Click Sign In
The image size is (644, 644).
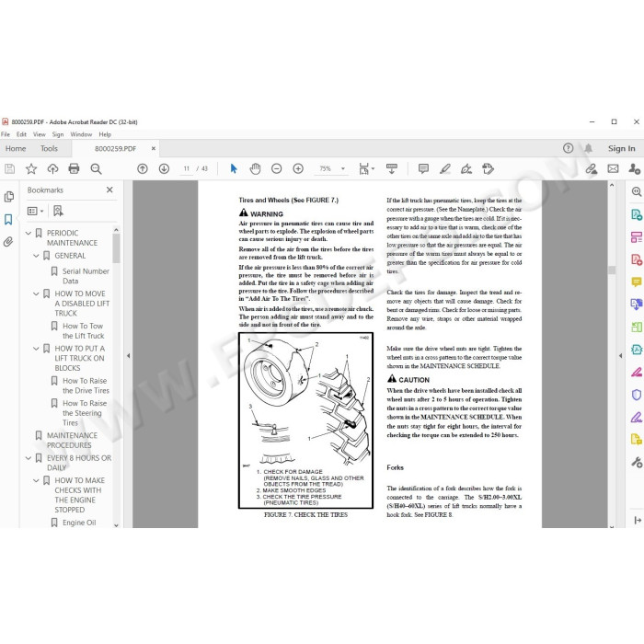(621, 149)
